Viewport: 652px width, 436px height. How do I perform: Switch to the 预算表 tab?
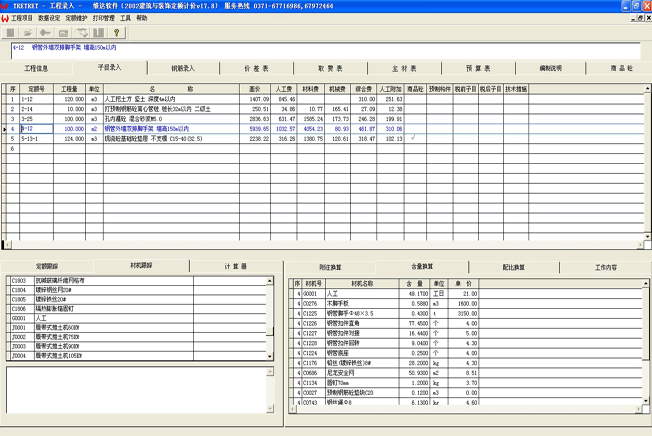coord(478,69)
